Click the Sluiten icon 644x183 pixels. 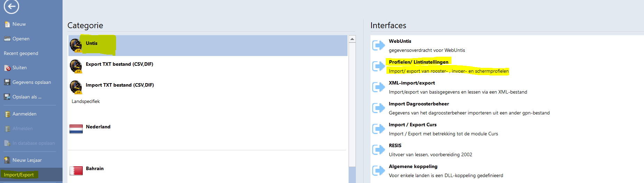click(7, 68)
